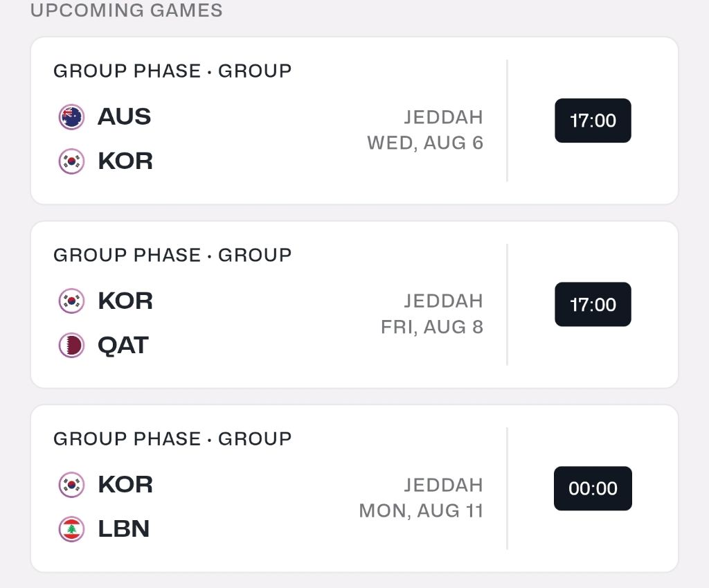Image resolution: width=709 pixels, height=588 pixels.
Task: Click the Upcoming Games heading
Action: 126,10
